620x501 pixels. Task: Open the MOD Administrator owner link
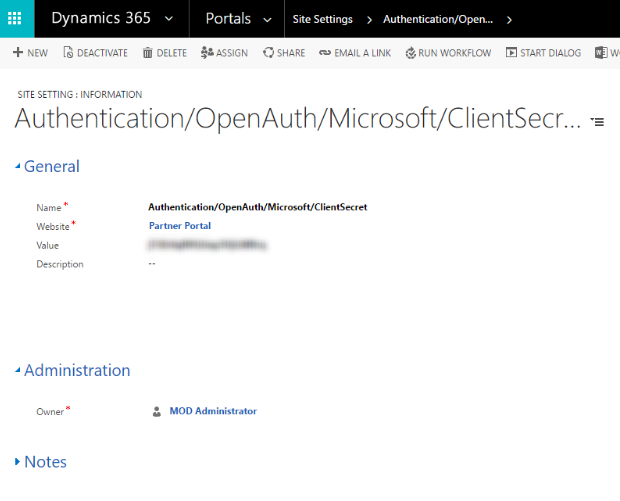[212, 411]
